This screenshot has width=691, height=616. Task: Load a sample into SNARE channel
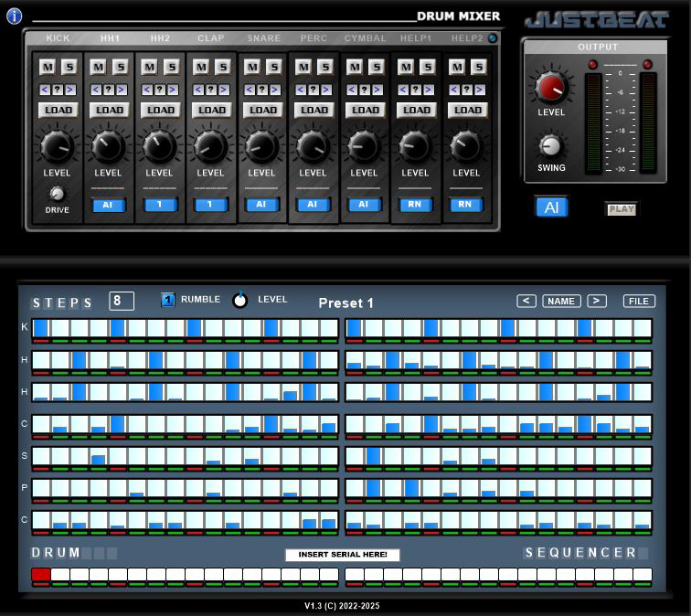coord(262,111)
